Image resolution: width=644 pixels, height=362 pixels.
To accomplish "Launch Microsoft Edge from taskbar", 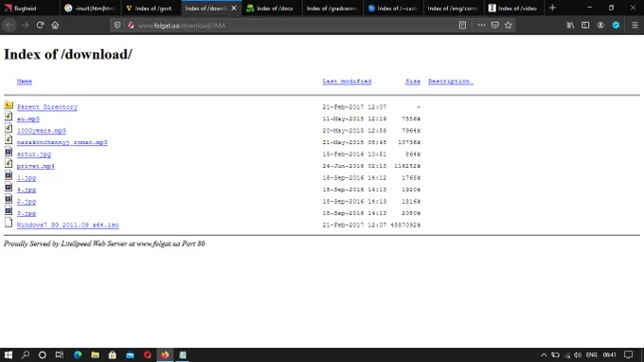I will click(78, 354).
